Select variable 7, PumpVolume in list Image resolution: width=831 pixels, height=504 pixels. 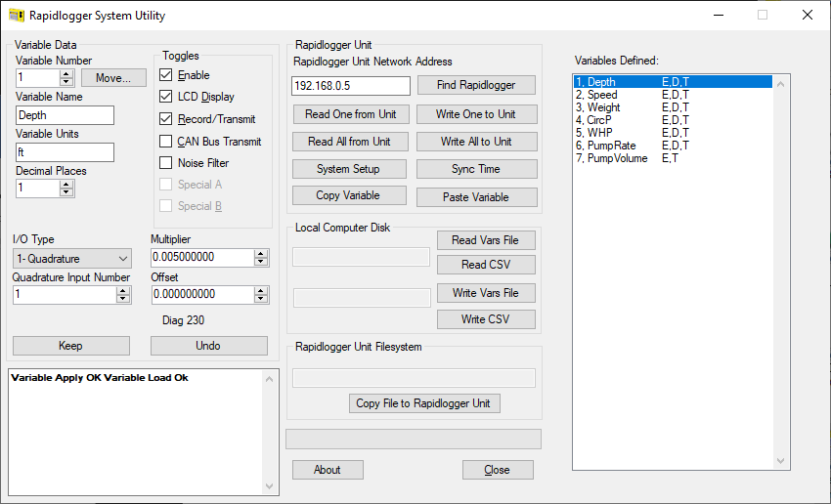point(673,158)
